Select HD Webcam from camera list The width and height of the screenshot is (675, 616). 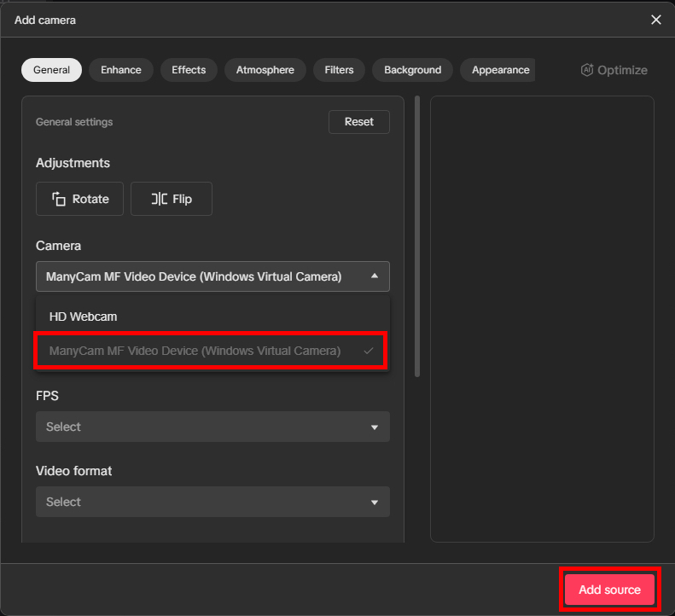(x=84, y=317)
